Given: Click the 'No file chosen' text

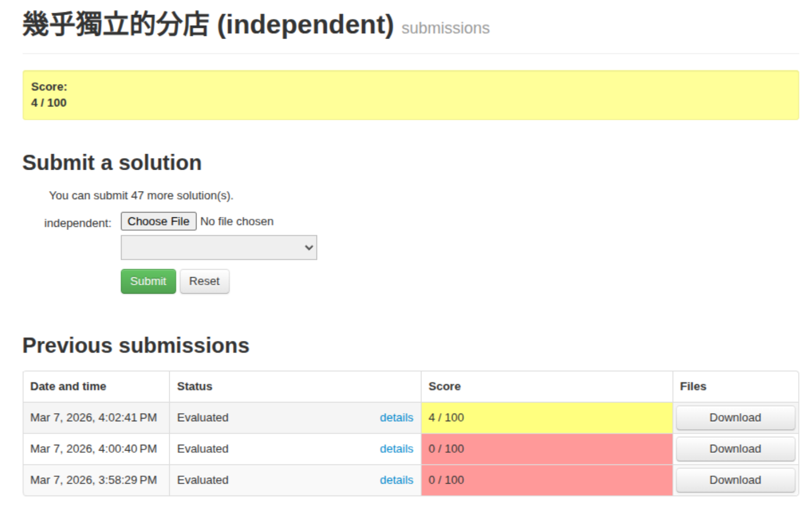Looking at the screenshot, I should pyautogui.click(x=237, y=222).
